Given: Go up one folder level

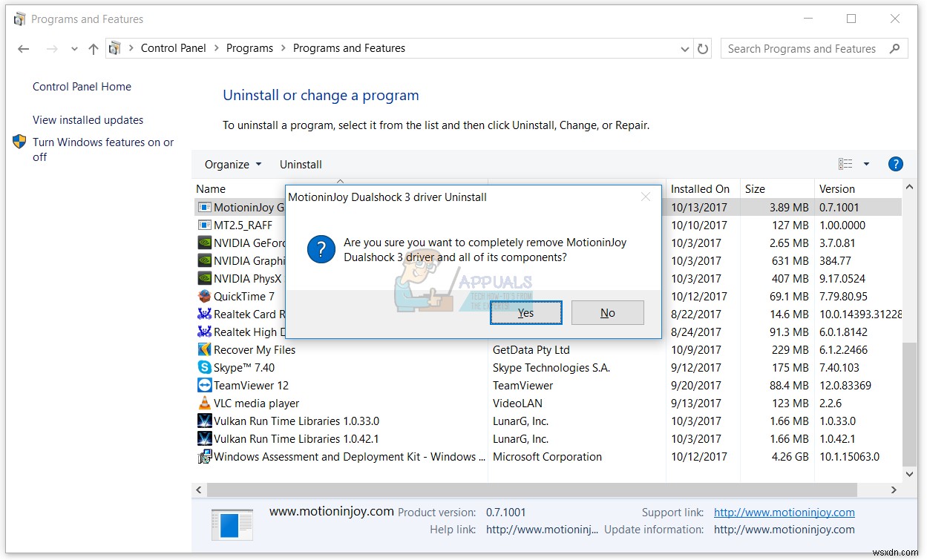Looking at the screenshot, I should [93, 49].
